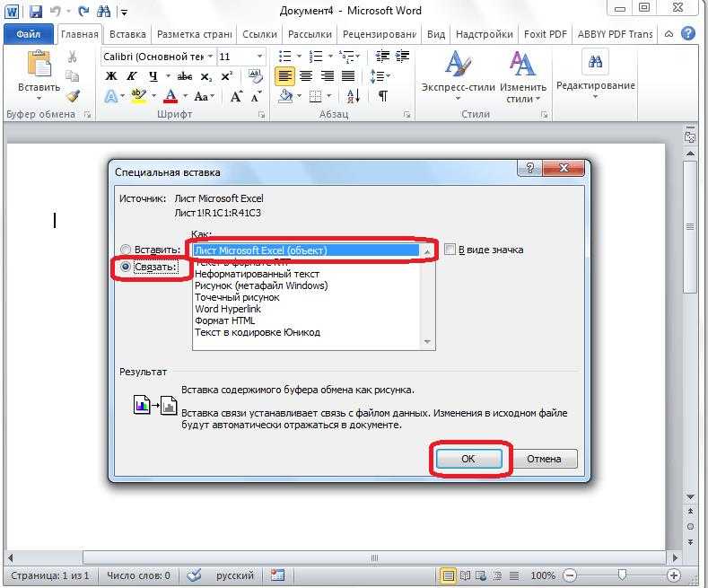Click the Redo icon in quick access toolbar
This screenshot has width=708, height=588.
83,12
